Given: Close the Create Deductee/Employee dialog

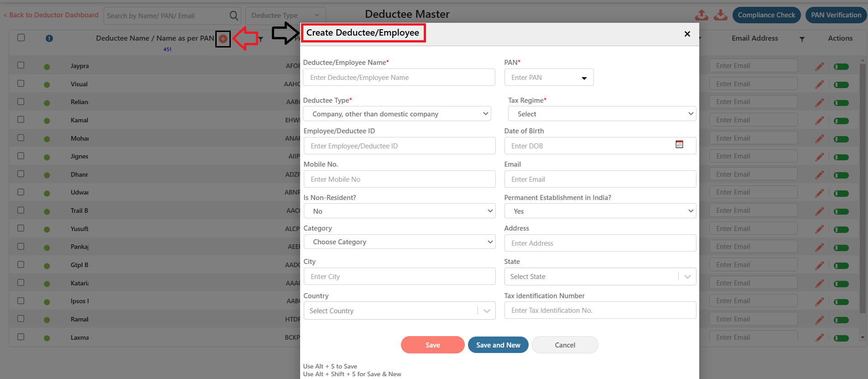Looking at the screenshot, I should click(687, 34).
